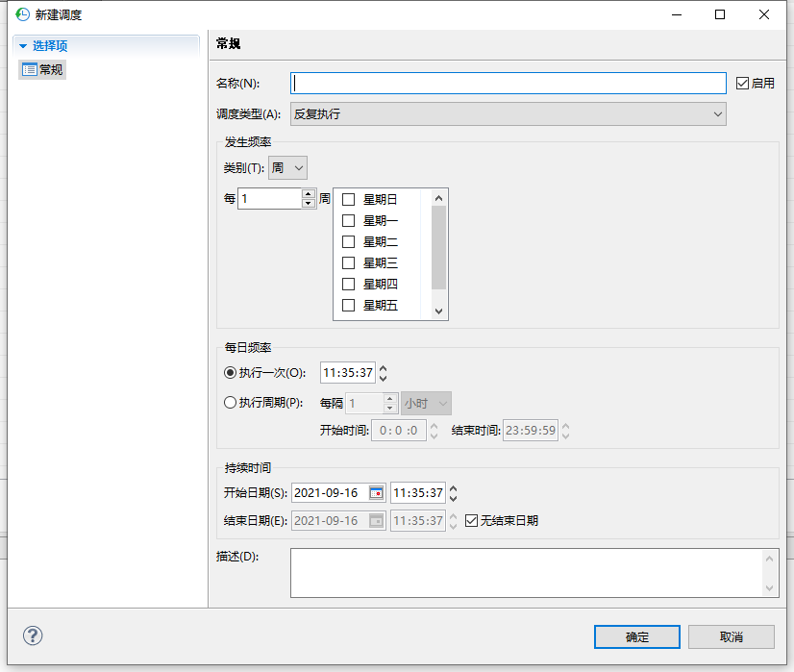Click the help question mark icon
The image size is (794, 672).
coord(33,635)
